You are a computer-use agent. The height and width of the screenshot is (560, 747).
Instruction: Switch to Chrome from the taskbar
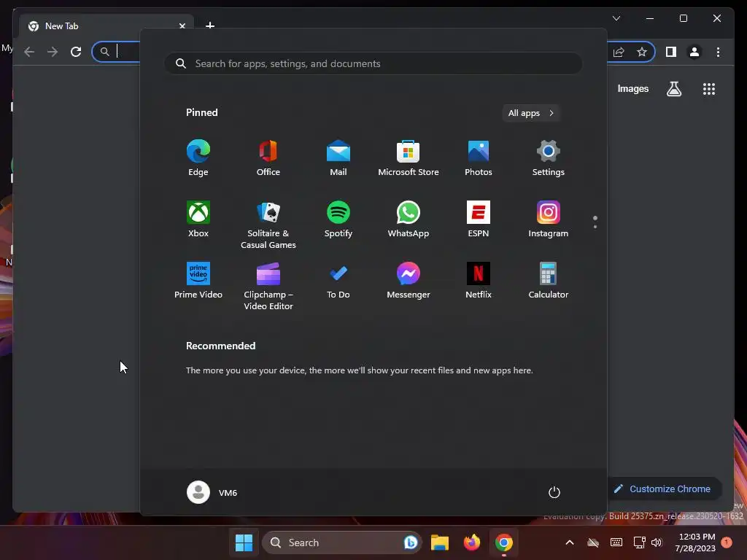point(503,542)
